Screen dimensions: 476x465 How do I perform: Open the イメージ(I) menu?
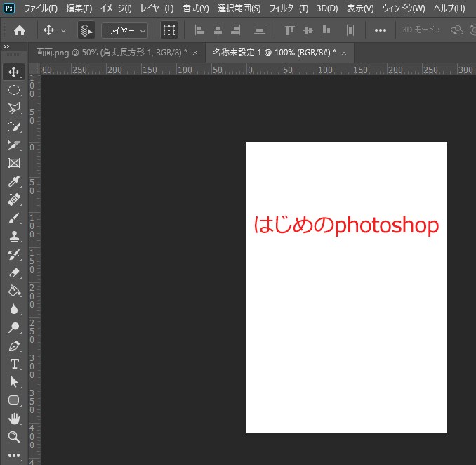click(116, 8)
